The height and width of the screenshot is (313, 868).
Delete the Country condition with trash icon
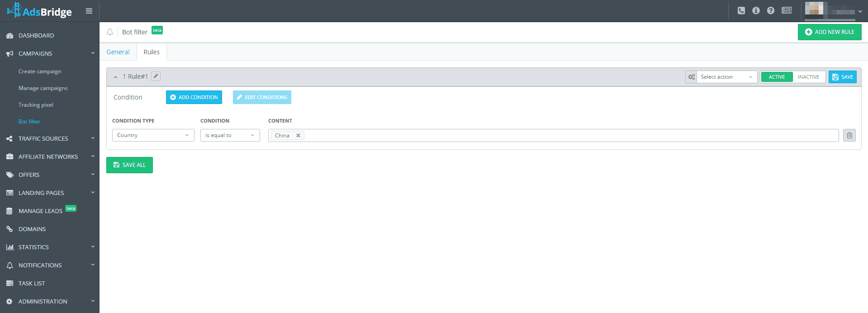point(849,135)
